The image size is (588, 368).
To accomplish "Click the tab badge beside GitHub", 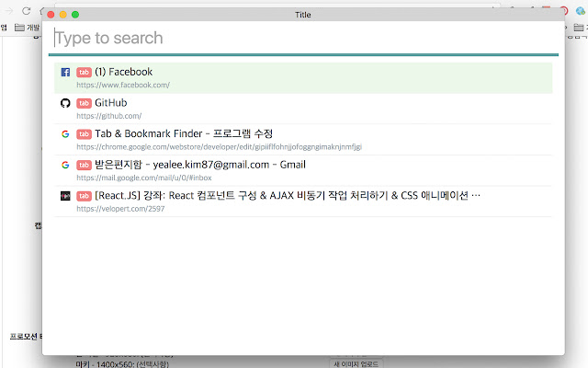I will 84,103.
